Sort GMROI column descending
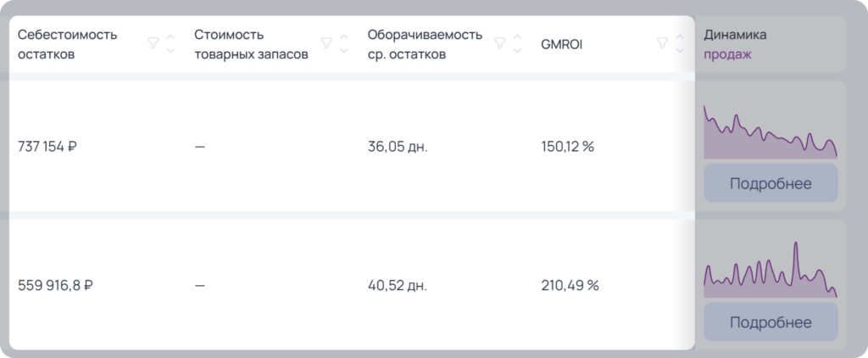The height and width of the screenshot is (358, 868). coord(681,50)
